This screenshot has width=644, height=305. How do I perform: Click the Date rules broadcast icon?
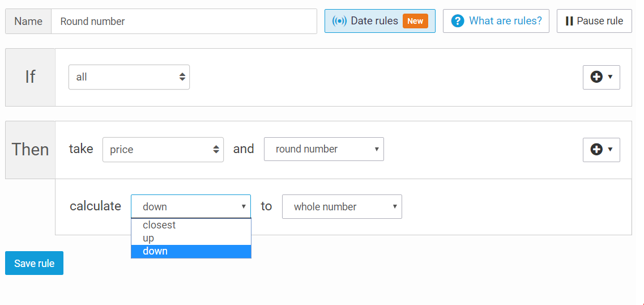339,21
